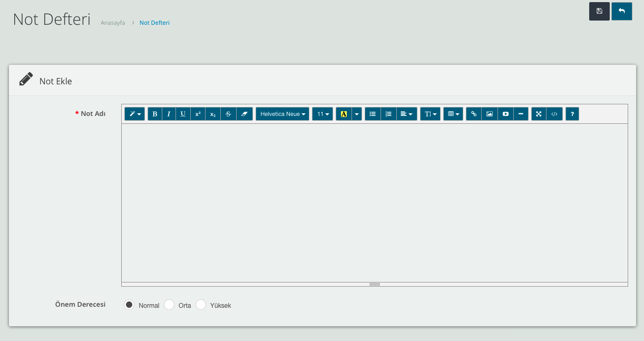Screen dimensions: 644x341
Task: Open the Helvetica Neue font dropdown
Action: pyautogui.click(x=282, y=114)
